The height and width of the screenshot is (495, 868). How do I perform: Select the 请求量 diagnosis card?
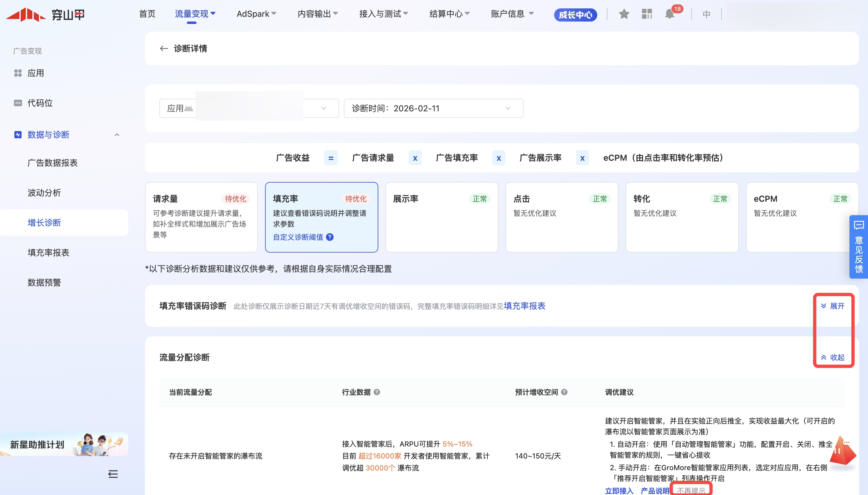tap(201, 217)
